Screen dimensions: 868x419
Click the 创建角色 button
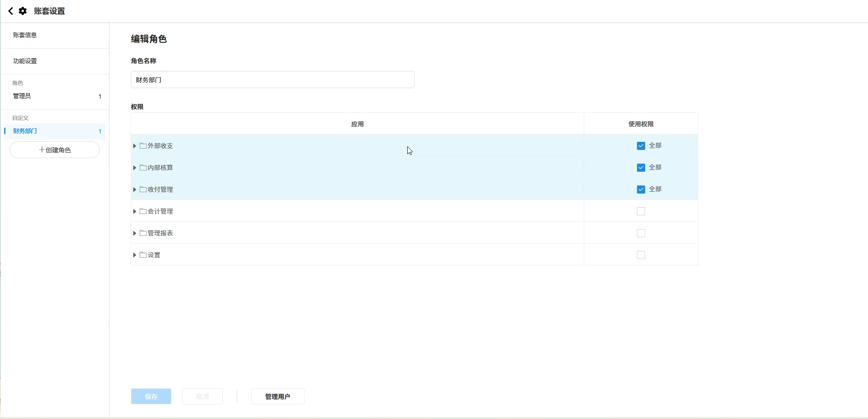[x=54, y=150]
